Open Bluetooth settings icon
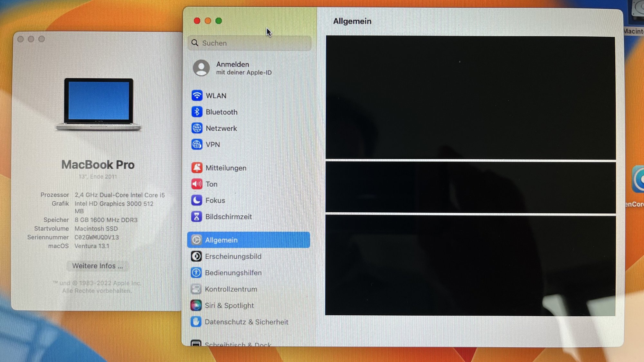Image resolution: width=644 pixels, height=362 pixels. click(x=197, y=112)
